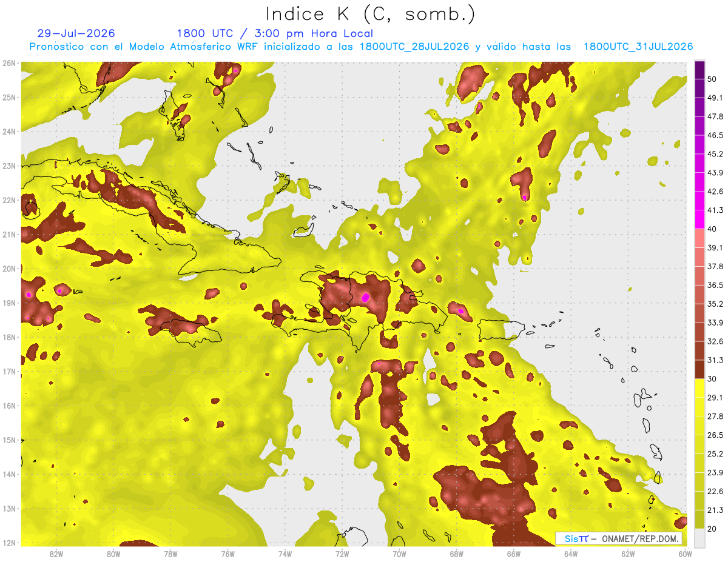Pick the dark brown colorbar segment between 30 and 31.3
This screenshot has height=562, width=728.
[699, 369]
